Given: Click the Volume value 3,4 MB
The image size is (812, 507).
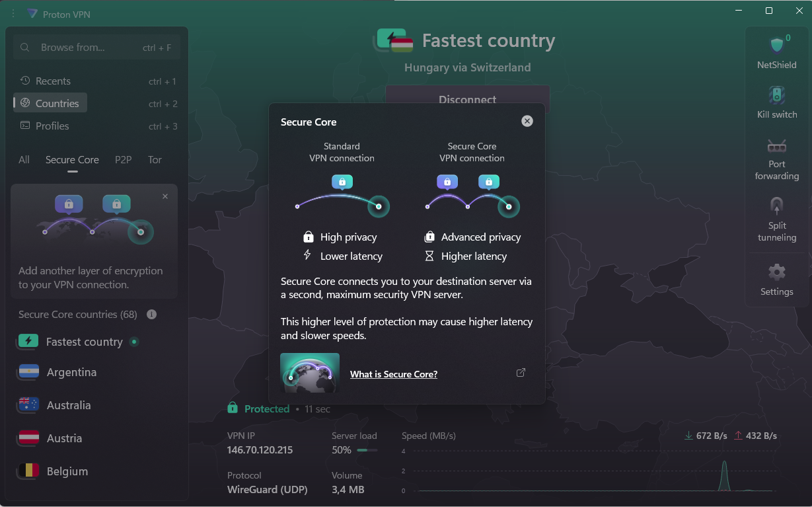Looking at the screenshot, I should coord(348,490).
